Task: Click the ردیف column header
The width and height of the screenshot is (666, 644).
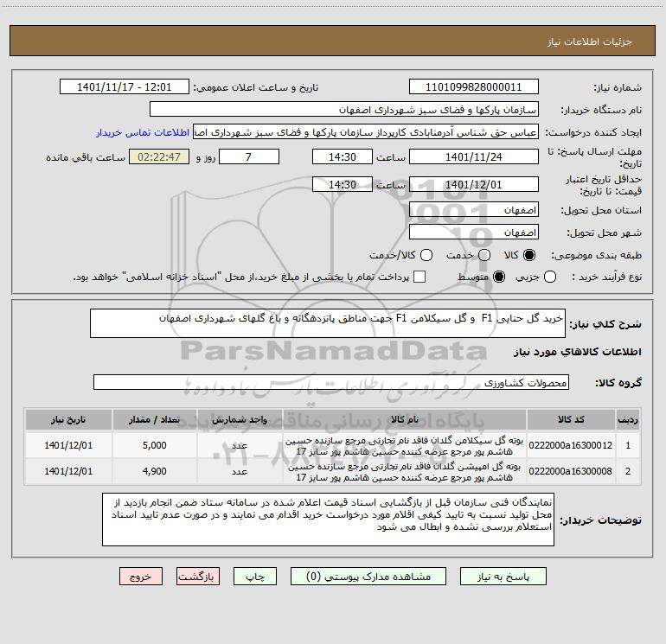Action: [x=628, y=419]
